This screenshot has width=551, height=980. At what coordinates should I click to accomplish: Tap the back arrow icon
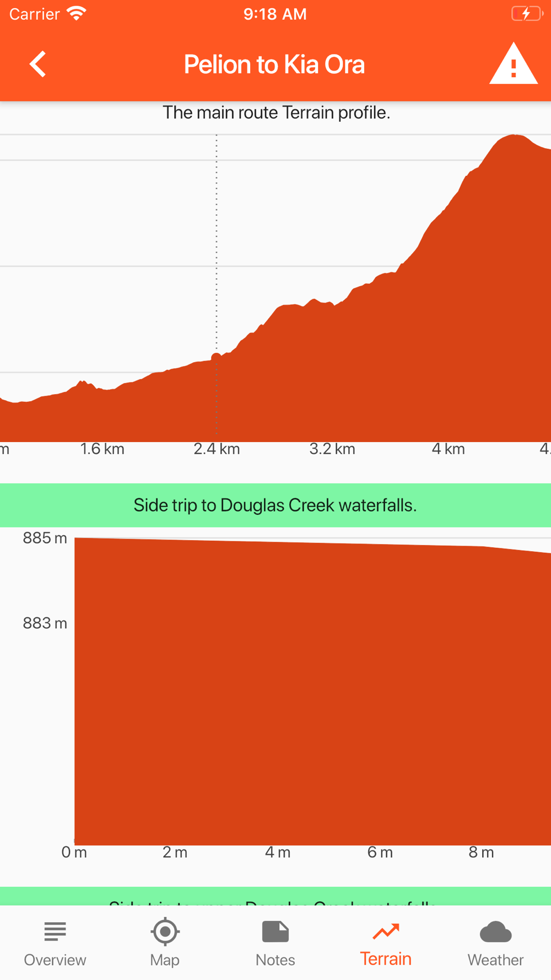point(37,64)
